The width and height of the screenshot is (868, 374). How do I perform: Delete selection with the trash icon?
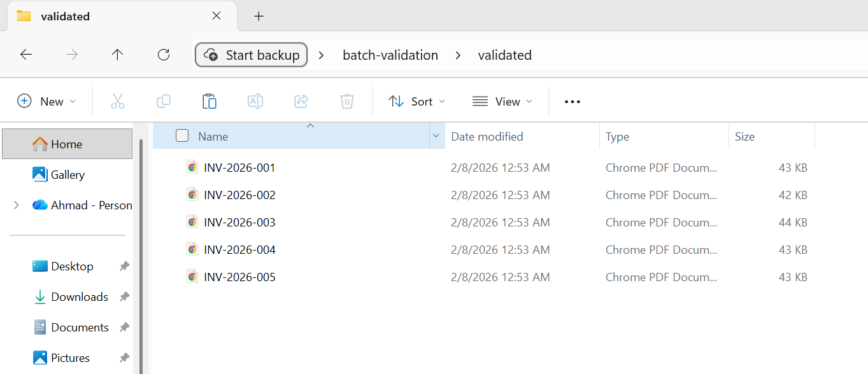[346, 101]
